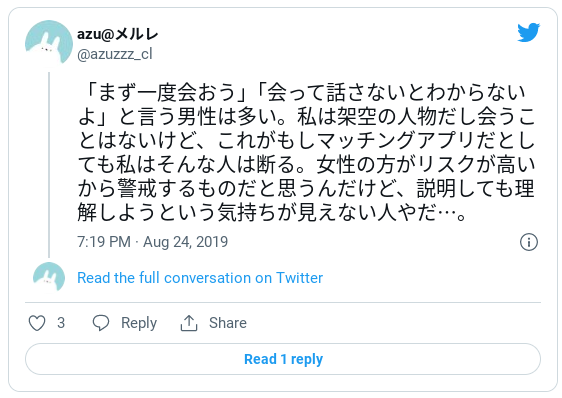Click the blue Twitter bird logo
562x398 pixels.
tap(528, 32)
